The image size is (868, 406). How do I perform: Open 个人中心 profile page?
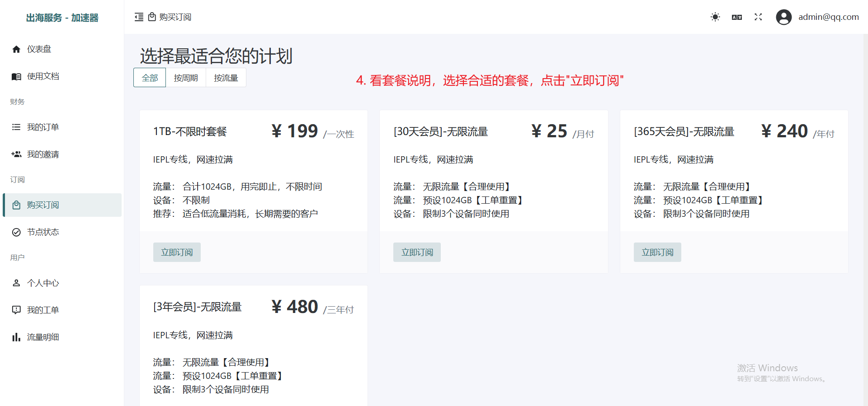(42, 283)
